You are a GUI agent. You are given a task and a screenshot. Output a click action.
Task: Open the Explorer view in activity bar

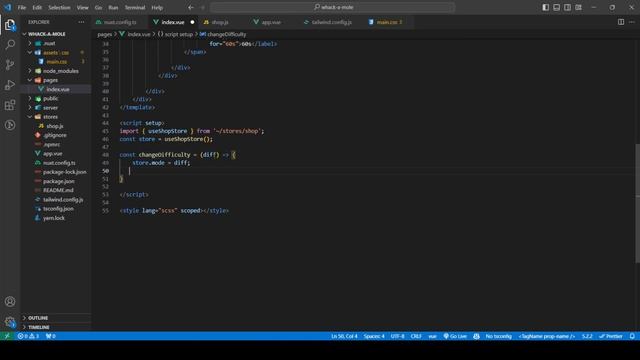(10, 25)
